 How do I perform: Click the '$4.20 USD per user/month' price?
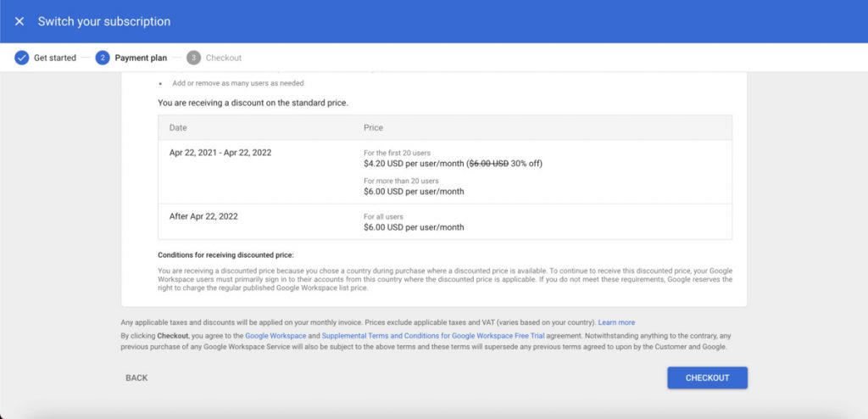[415, 164]
